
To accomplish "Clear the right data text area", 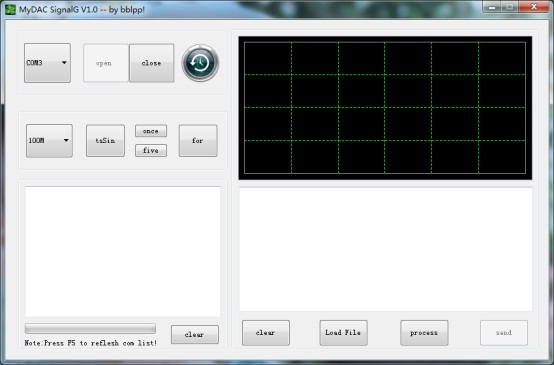I will [x=266, y=333].
